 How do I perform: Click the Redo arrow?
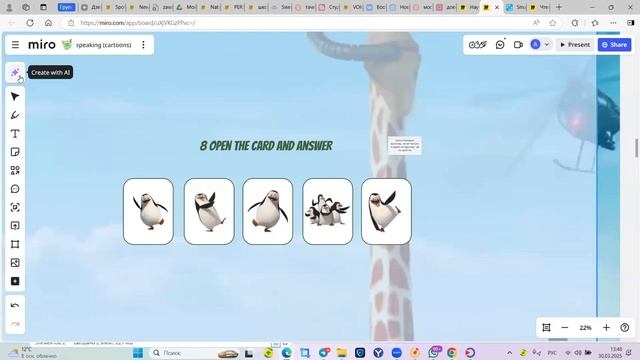coord(15,324)
